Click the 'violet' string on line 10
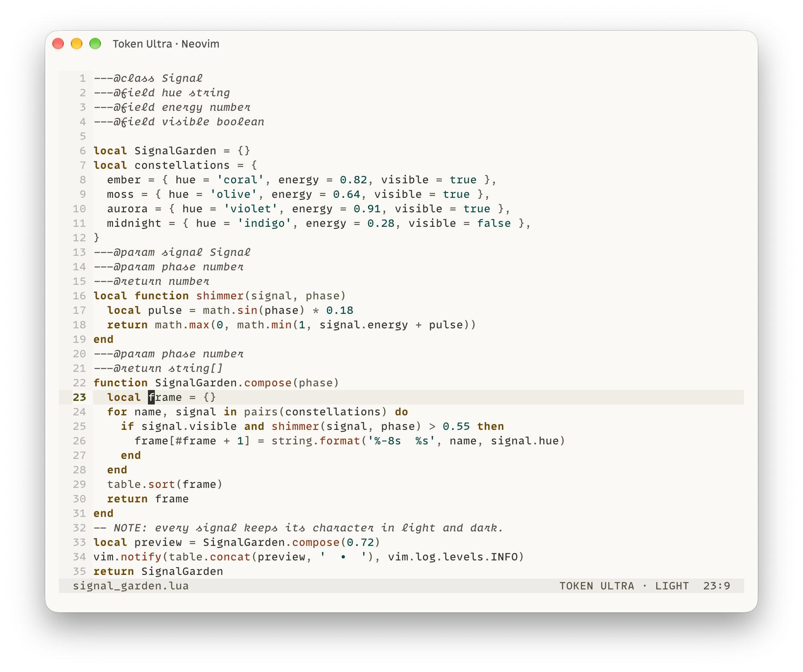803x672 pixels. click(251, 209)
